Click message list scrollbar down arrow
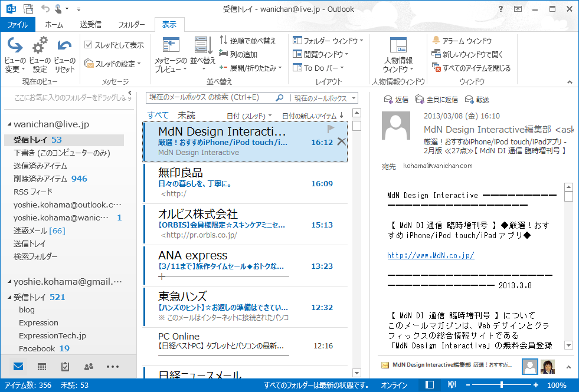 coord(356,373)
